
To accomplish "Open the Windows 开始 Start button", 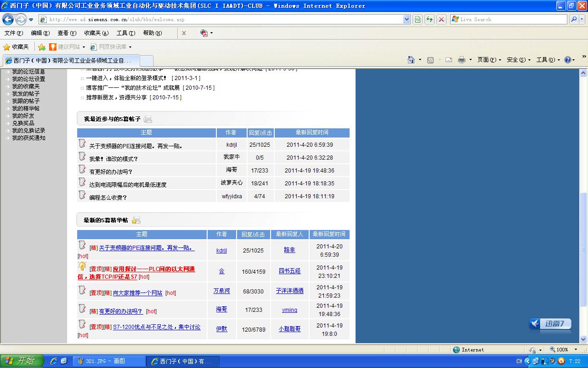I will (x=22, y=361).
